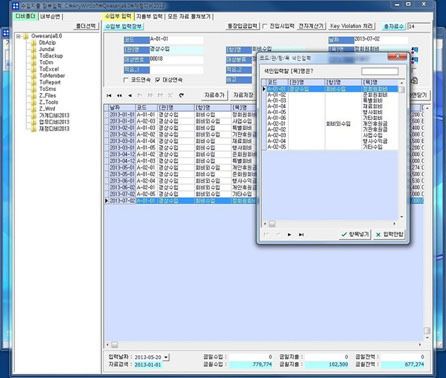Open the 모든 자료 펼쳐보기 tab

pos(189,16)
